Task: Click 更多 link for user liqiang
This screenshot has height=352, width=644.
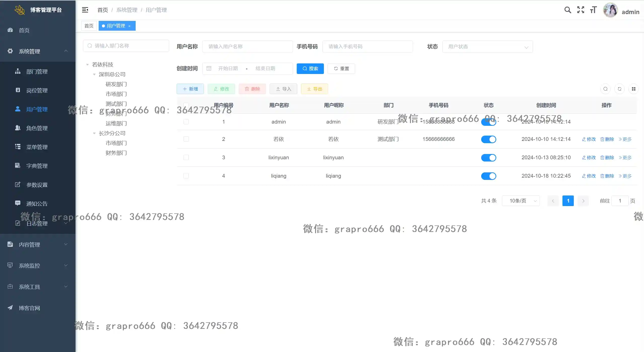Action: (625, 176)
